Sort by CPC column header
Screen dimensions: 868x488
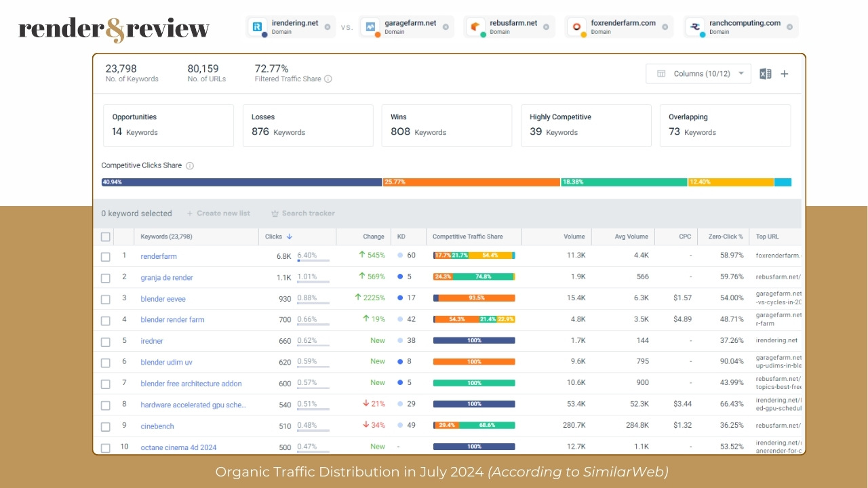tap(685, 237)
